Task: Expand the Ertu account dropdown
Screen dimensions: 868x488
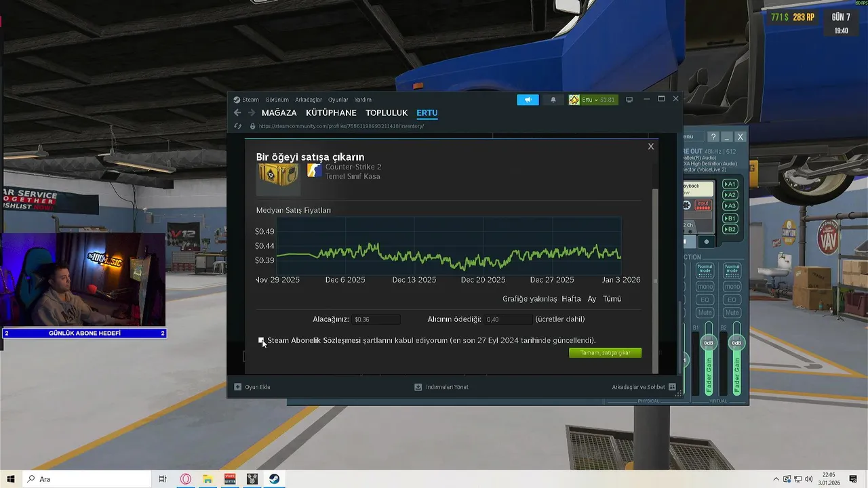Action: click(x=597, y=100)
